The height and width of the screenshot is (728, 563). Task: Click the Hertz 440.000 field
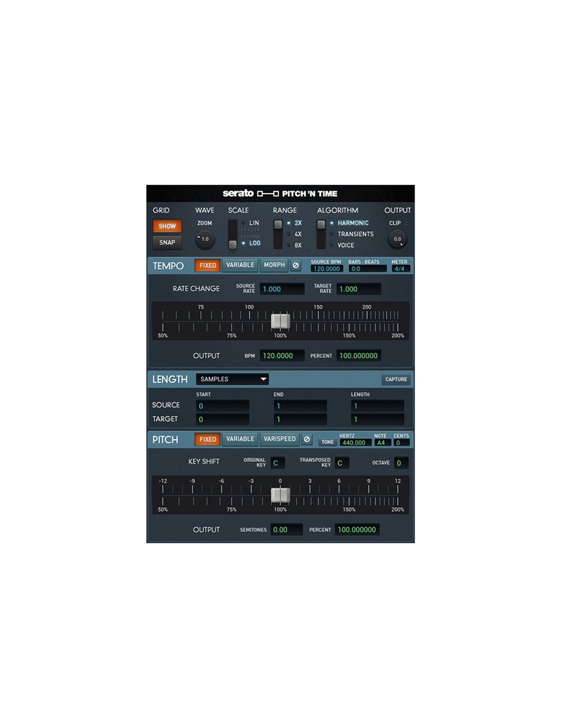click(x=355, y=443)
